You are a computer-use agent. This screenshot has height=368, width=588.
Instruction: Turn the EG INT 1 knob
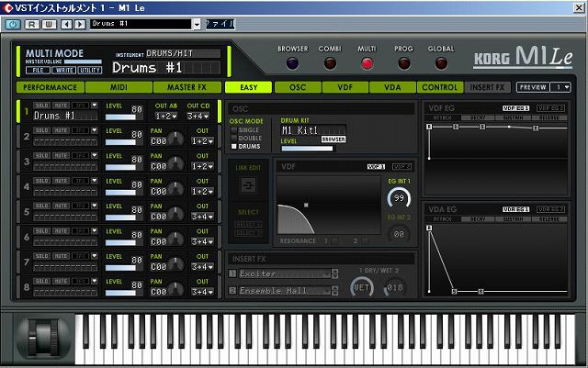(x=399, y=198)
